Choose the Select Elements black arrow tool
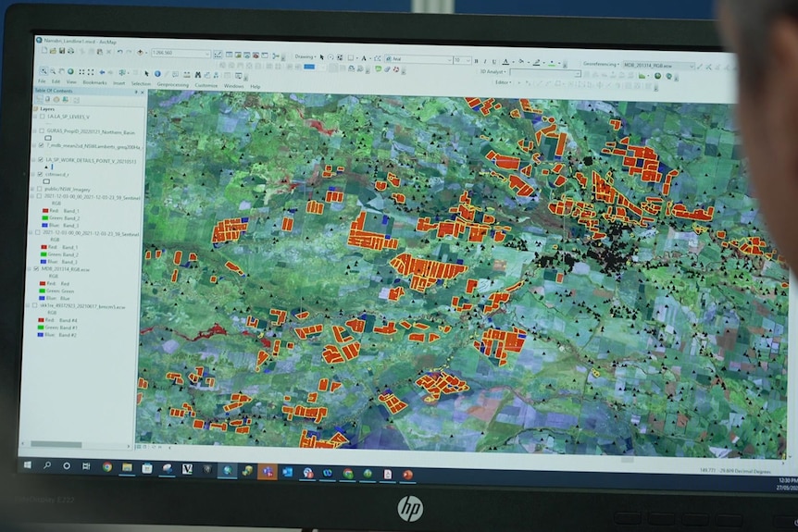The width and height of the screenshot is (798, 532). 146,74
